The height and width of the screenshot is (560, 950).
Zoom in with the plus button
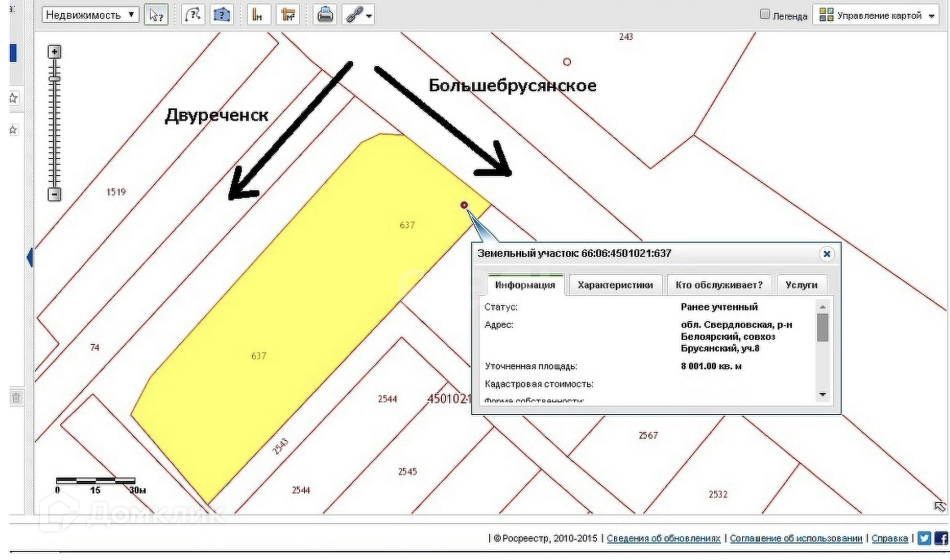point(55,51)
